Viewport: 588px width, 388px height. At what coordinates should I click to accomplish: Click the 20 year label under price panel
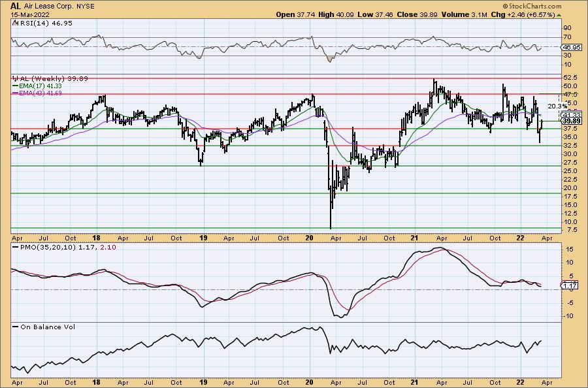click(309, 238)
